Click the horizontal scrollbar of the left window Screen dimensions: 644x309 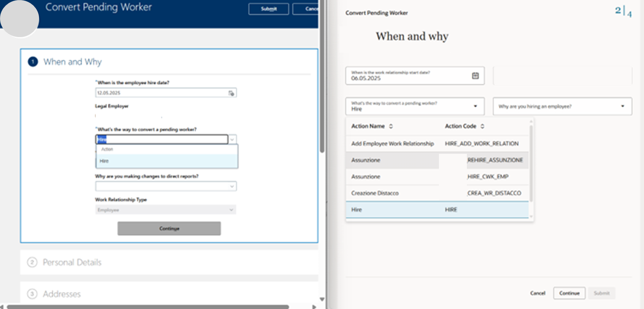[148, 307]
